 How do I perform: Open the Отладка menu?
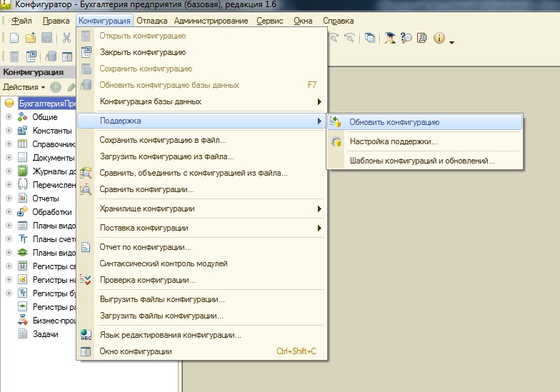coord(151,21)
